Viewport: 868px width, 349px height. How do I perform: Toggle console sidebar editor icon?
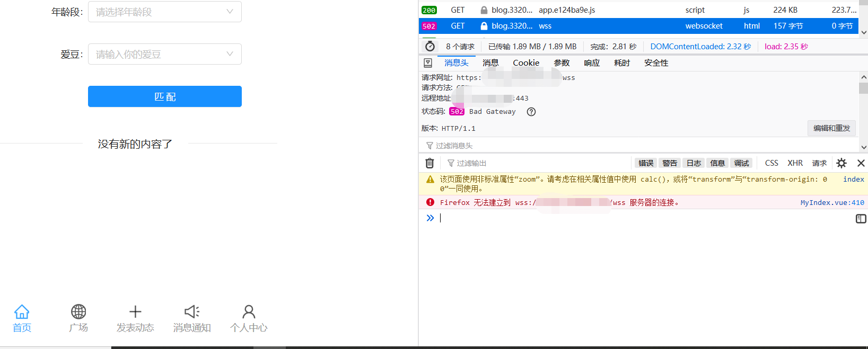click(x=861, y=219)
